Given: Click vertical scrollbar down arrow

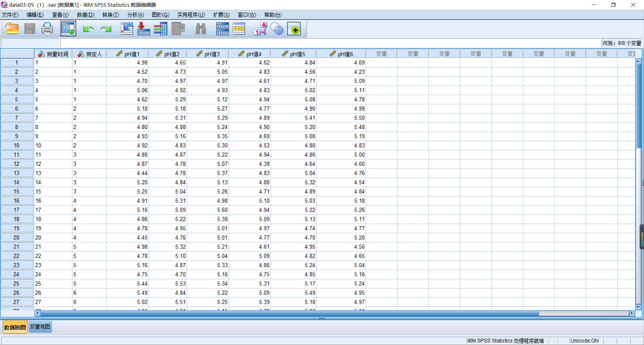Looking at the screenshot, I should click(638, 306).
